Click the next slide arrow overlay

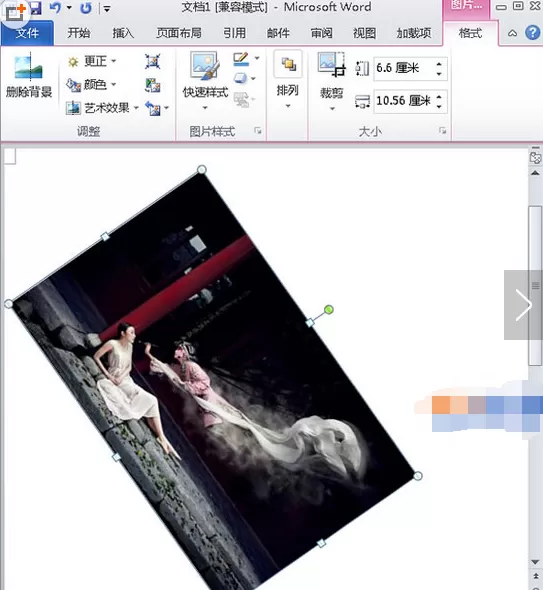[523, 305]
